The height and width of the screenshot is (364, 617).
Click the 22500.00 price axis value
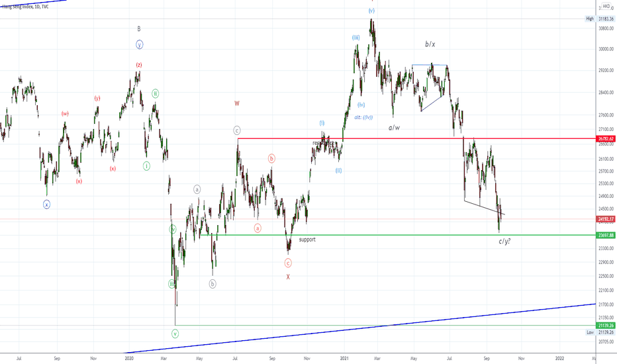point(606,276)
